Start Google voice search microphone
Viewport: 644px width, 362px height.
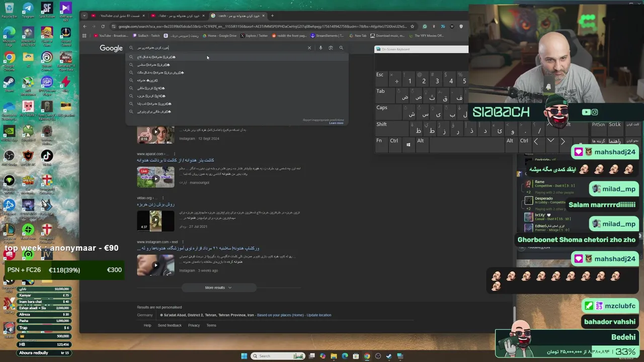pyautogui.click(x=320, y=48)
